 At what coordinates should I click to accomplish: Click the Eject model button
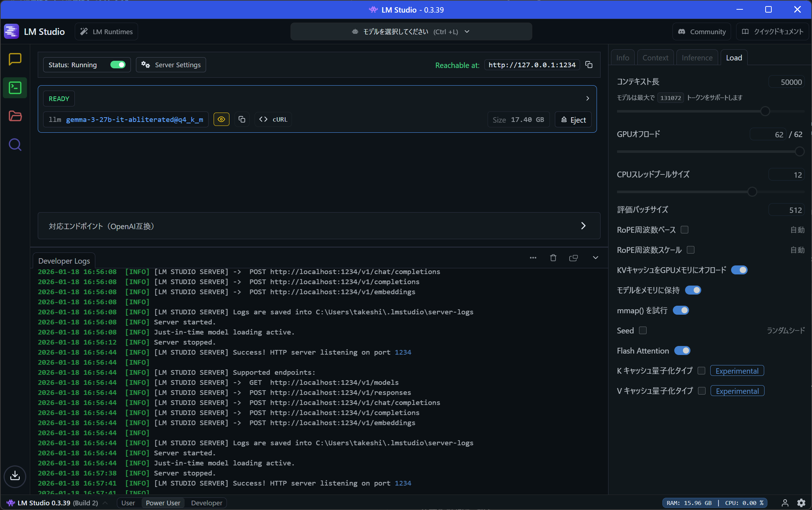tap(573, 120)
